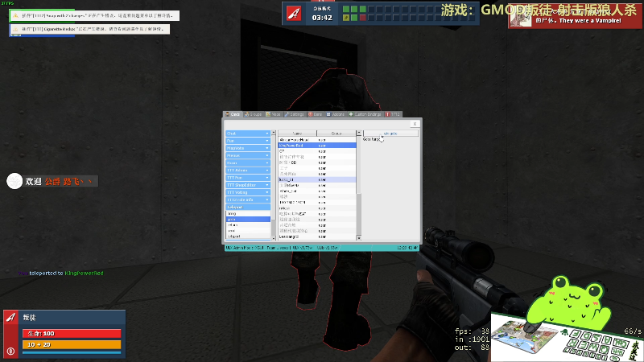Open the Custom Bindings tab

[365, 114]
